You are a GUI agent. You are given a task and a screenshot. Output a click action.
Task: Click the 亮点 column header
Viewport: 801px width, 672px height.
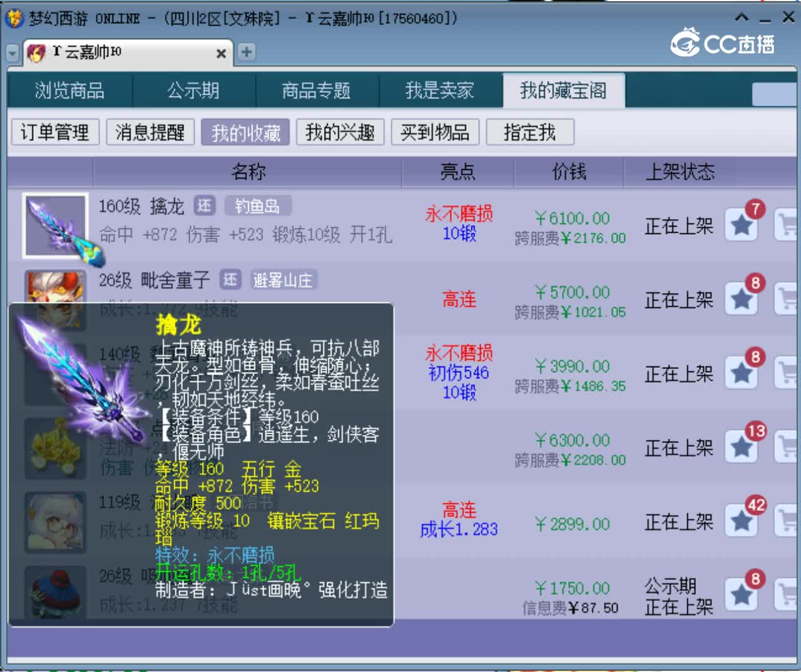coord(457,171)
